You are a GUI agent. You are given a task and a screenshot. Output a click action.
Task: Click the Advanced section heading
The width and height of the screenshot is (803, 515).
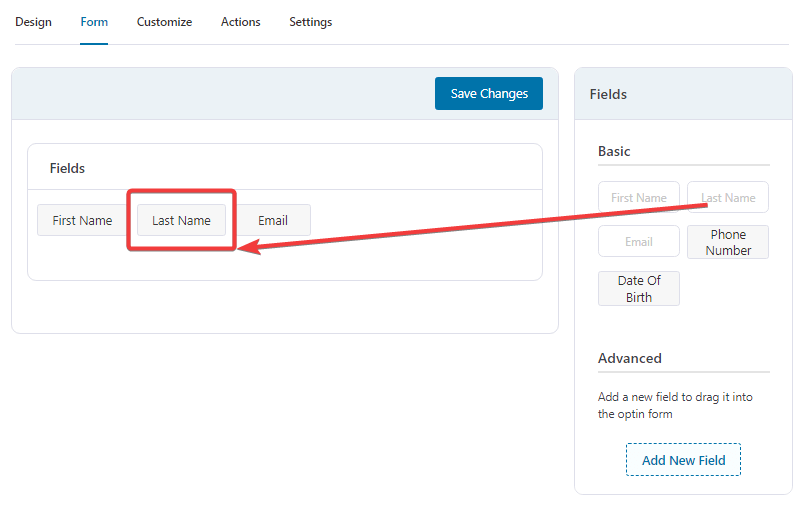point(629,358)
